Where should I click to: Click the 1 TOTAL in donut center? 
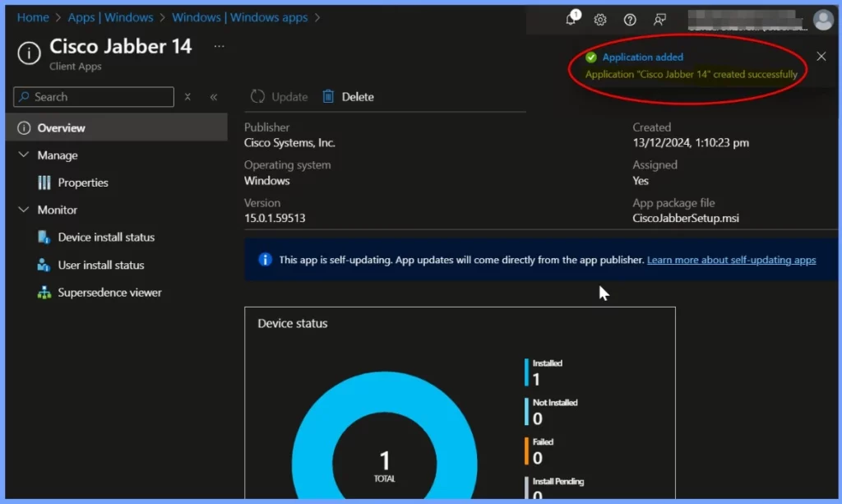[385, 466]
